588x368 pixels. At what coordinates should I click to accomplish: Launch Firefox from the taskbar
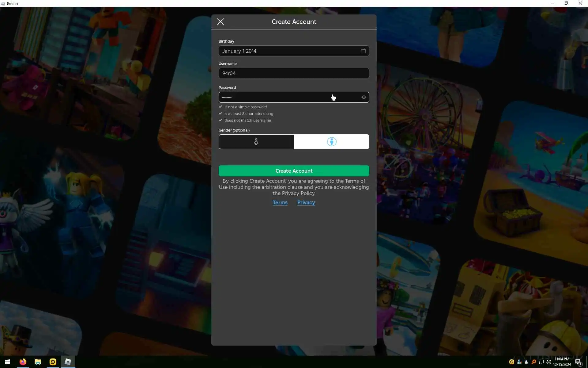[x=23, y=362]
